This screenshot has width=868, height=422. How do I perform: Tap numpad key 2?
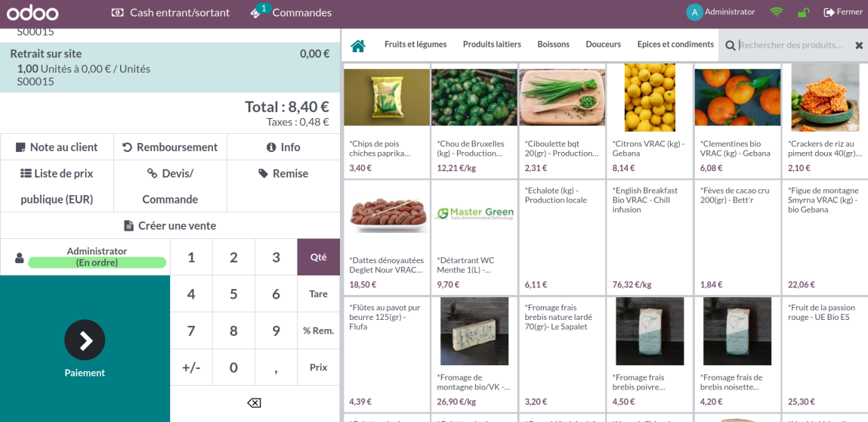coord(233,257)
